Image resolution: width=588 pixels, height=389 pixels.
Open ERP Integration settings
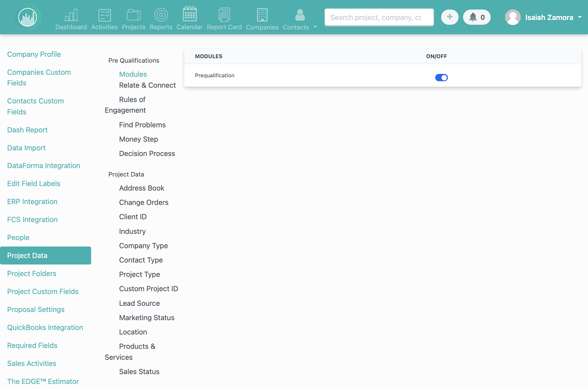point(32,202)
